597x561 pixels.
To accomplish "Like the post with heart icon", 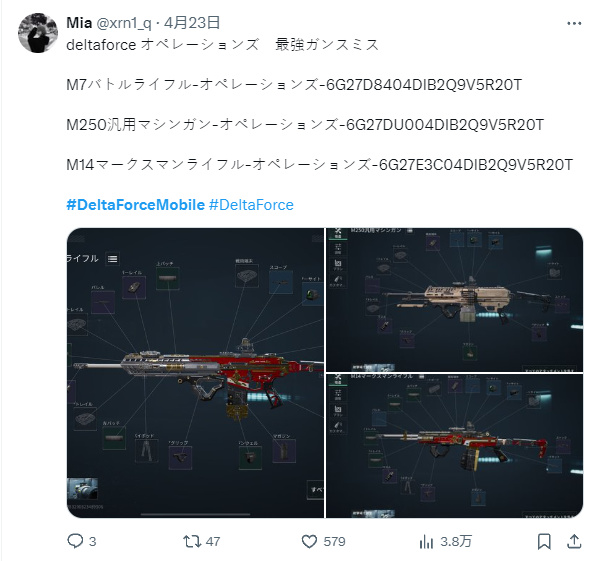I will click(x=309, y=541).
